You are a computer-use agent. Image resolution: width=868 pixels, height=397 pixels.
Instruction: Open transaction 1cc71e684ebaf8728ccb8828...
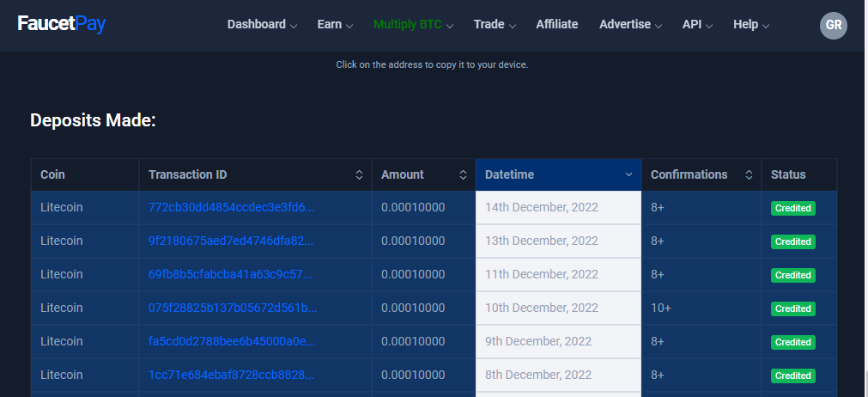point(232,375)
